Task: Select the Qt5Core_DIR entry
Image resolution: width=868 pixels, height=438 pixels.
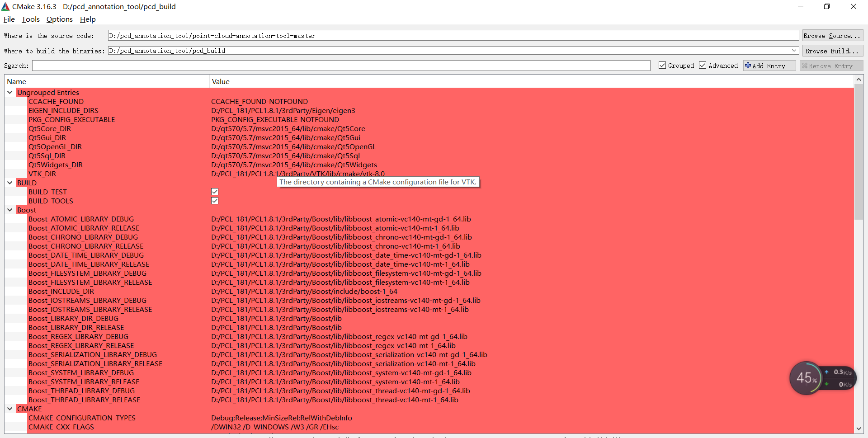Action: pyautogui.click(x=50, y=128)
